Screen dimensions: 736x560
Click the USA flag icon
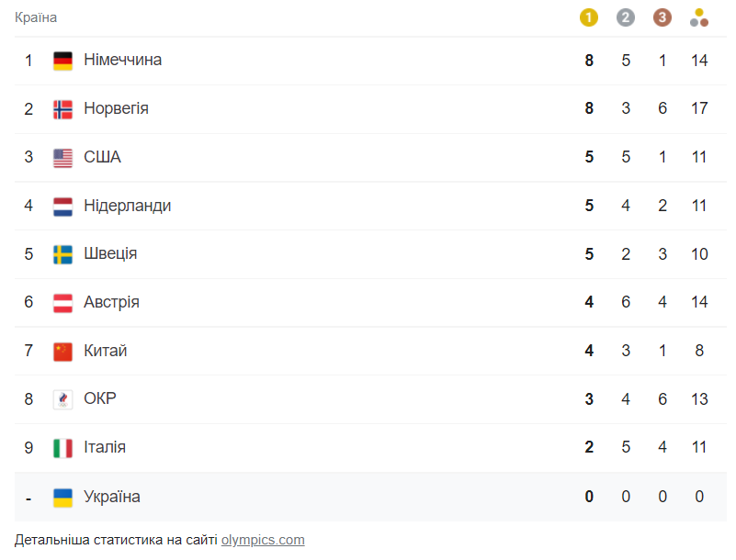coord(62,156)
